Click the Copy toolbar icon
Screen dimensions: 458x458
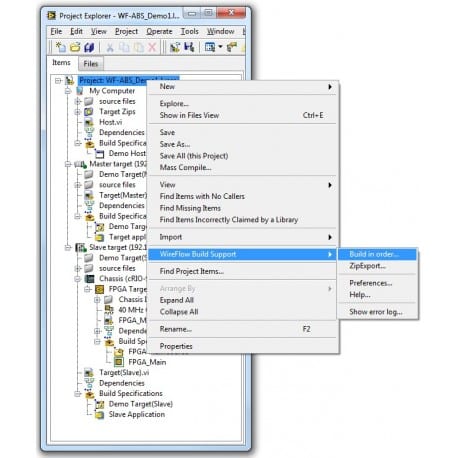click(124, 47)
